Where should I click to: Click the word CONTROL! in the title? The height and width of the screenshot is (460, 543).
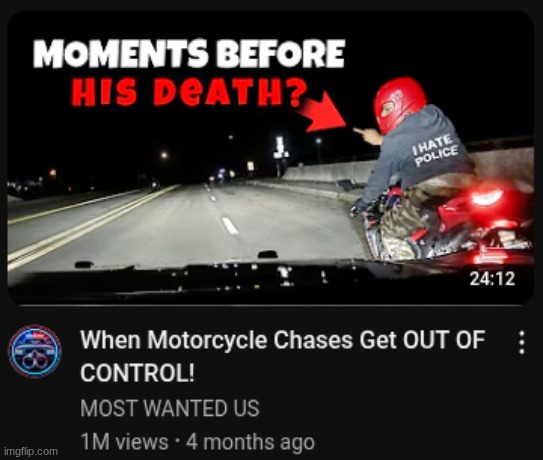coord(137,373)
